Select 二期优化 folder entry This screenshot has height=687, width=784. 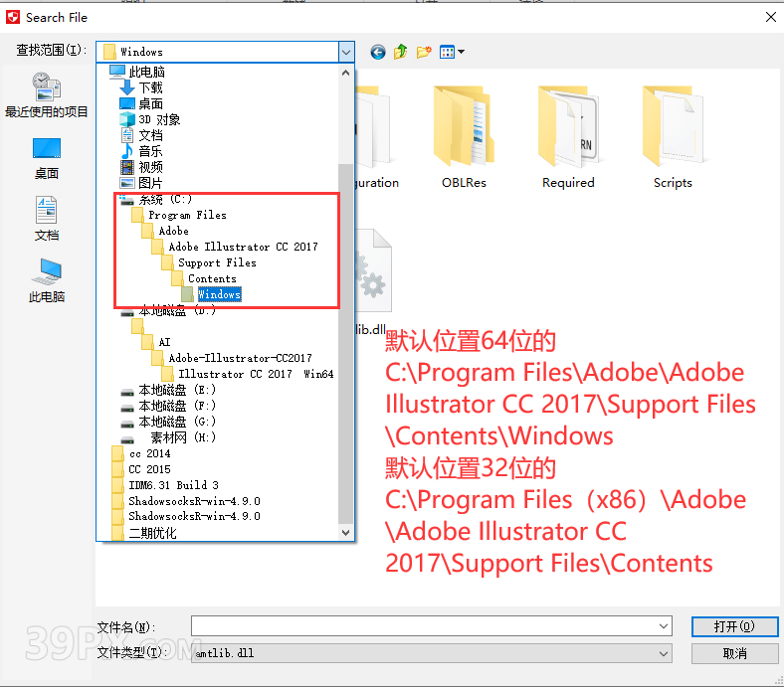coord(144,533)
